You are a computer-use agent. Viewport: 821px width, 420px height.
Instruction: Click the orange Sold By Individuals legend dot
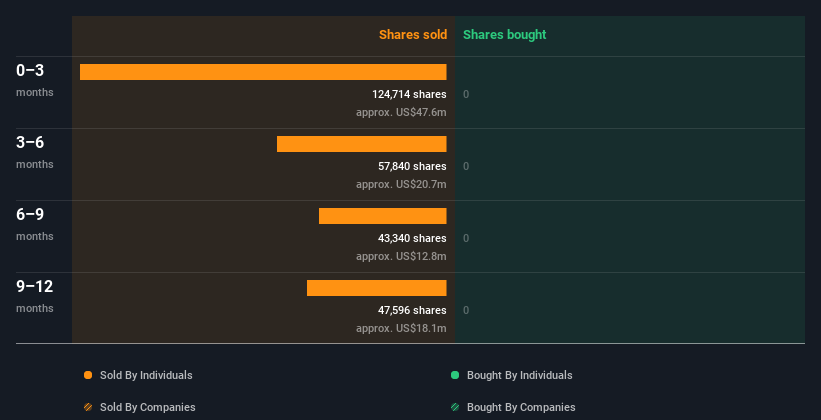tap(88, 375)
